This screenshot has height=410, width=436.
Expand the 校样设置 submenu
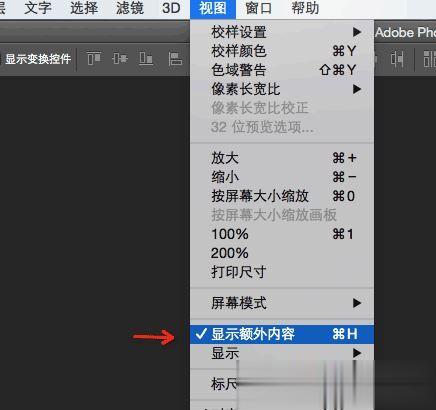click(x=282, y=32)
